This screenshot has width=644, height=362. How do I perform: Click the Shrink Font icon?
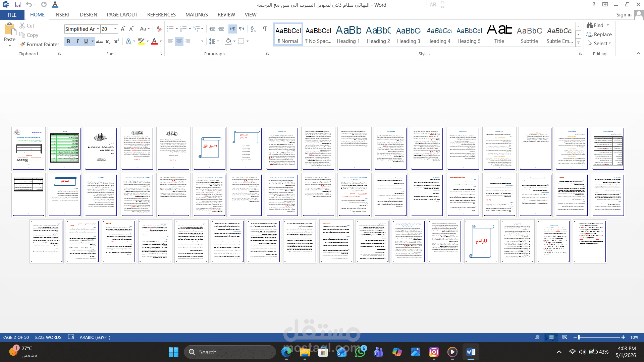coord(131,29)
